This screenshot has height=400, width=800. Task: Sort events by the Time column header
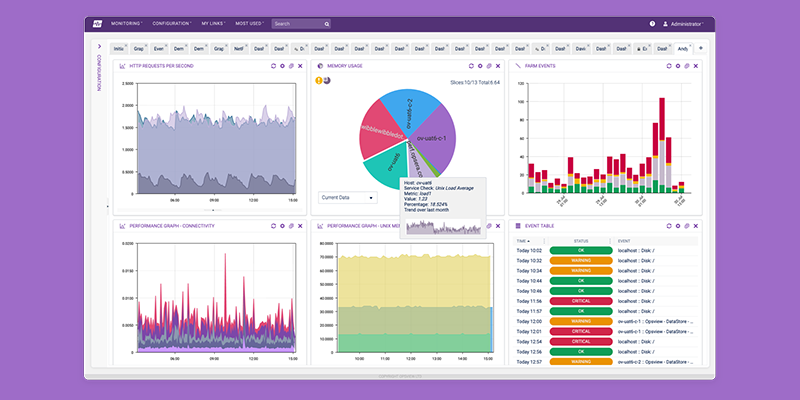click(x=522, y=241)
